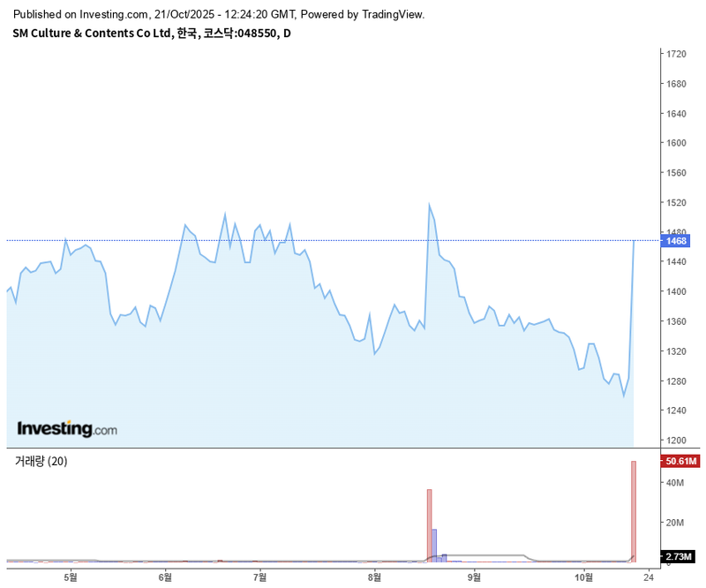The height and width of the screenshot is (588, 706).
Task: Select the blue August volume bar
Action: point(434,544)
